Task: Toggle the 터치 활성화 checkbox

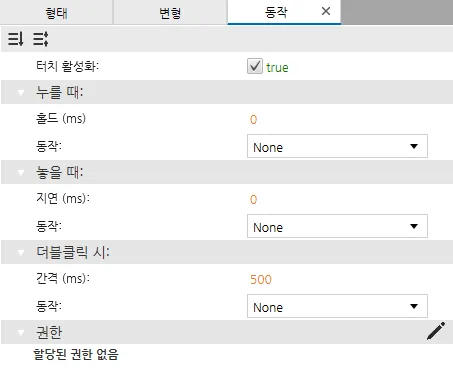Action: [255, 66]
